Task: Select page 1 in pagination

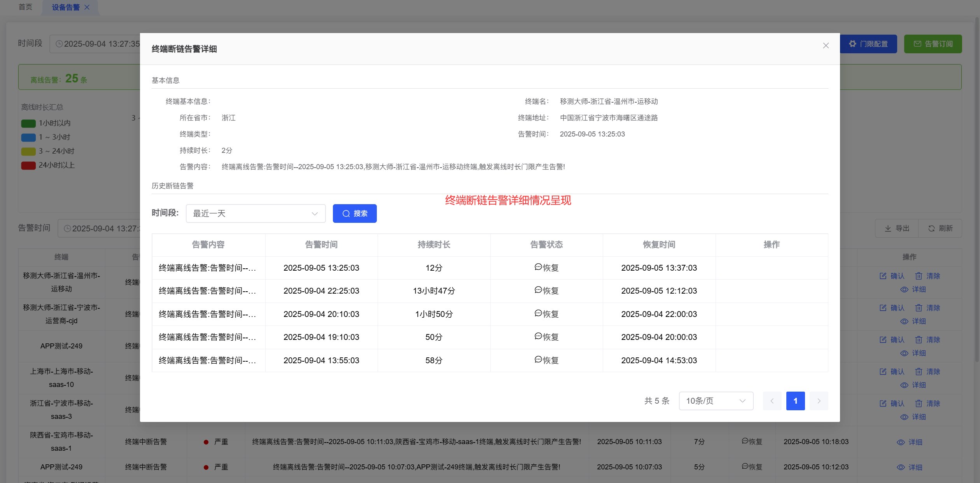Action: (795, 401)
